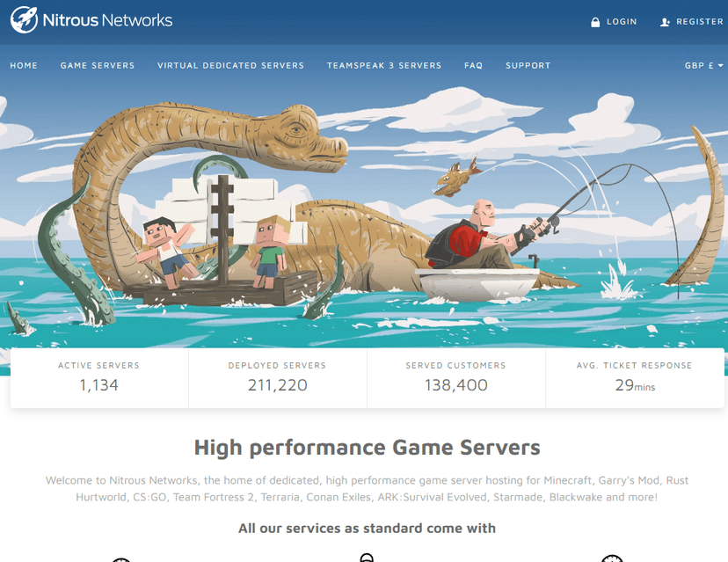This screenshot has width=728, height=562.
Task: Open TeamSpeak 3 Servers page
Action: coord(383,65)
